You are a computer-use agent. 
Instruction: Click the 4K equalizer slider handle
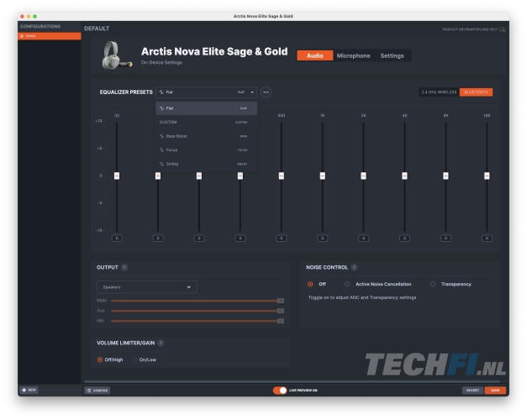[x=404, y=176]
